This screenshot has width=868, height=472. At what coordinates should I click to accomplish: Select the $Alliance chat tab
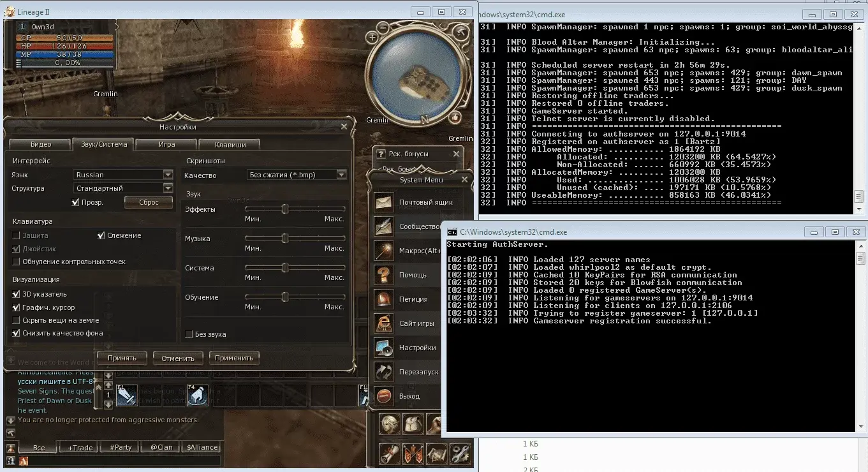202,447
